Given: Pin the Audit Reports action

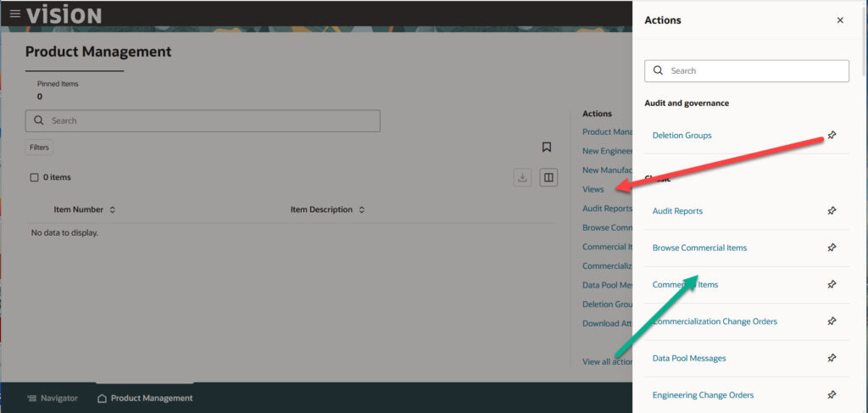Looking at the screenshot, I should click(x=832, y=211).
